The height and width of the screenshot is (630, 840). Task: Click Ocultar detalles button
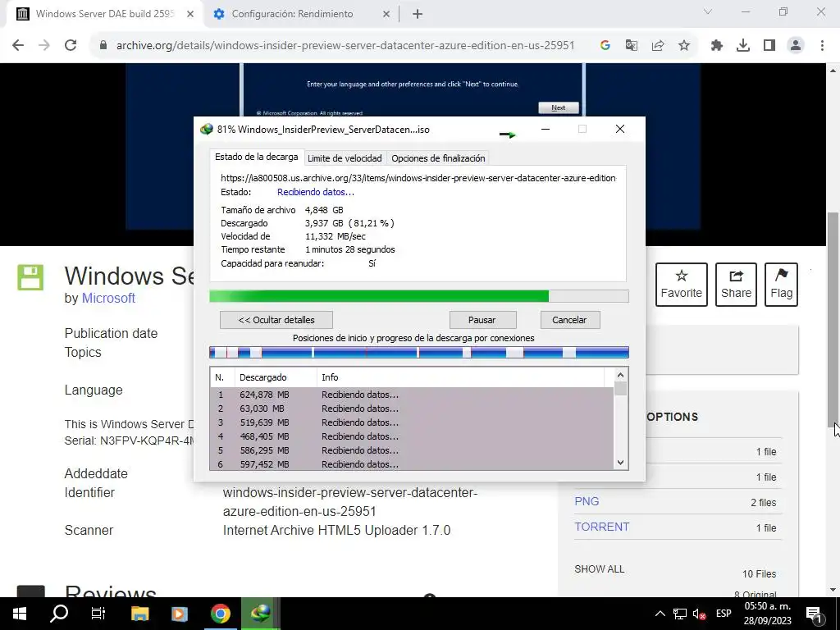click(276, 320)
